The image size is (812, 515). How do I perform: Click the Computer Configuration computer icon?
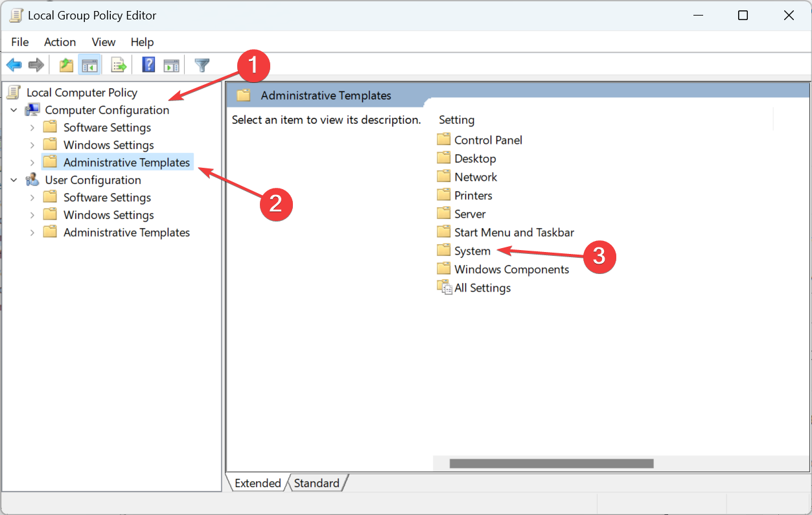click(x=32, y=110)
